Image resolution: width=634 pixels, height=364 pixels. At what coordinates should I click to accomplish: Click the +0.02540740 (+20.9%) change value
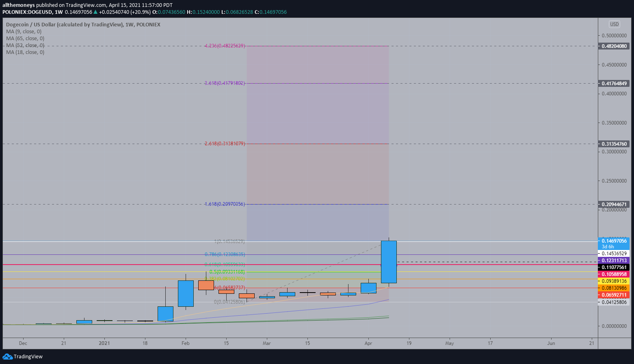(x=125, y=12)
